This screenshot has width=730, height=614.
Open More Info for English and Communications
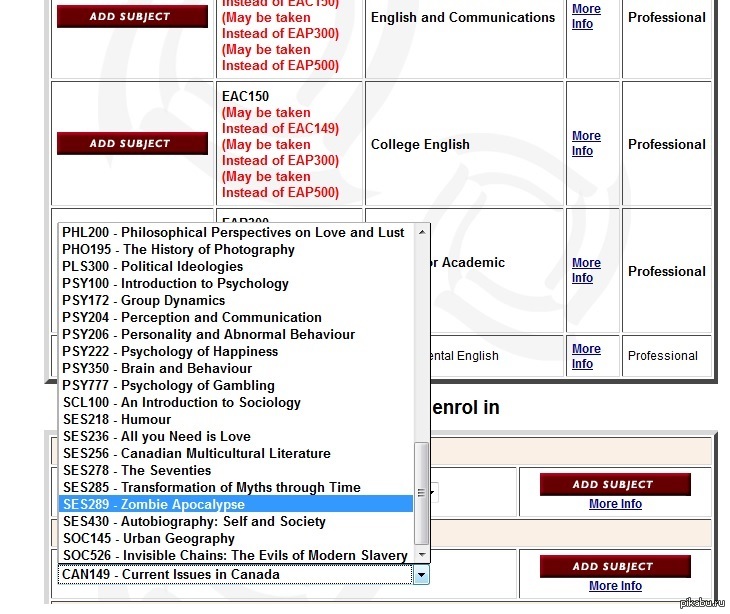pyautogui.click(x=586, y=16)
